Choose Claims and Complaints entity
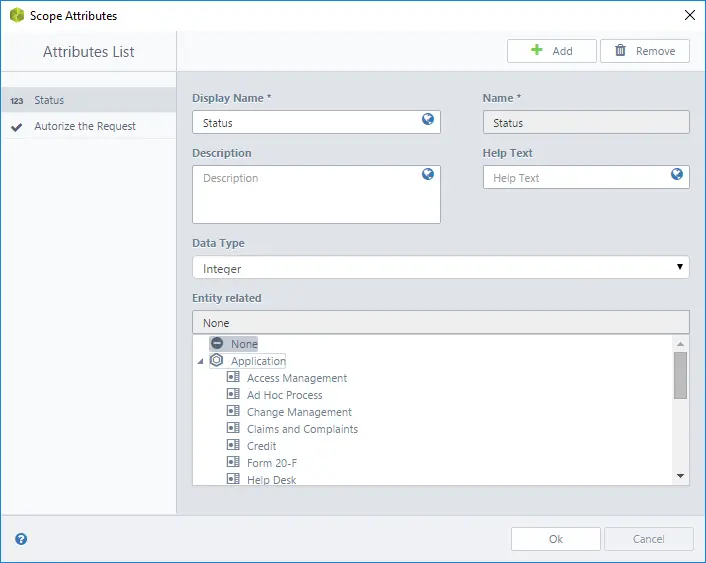Screen dimensions: 706x563 pyautogui.click(x=302, y=429)
